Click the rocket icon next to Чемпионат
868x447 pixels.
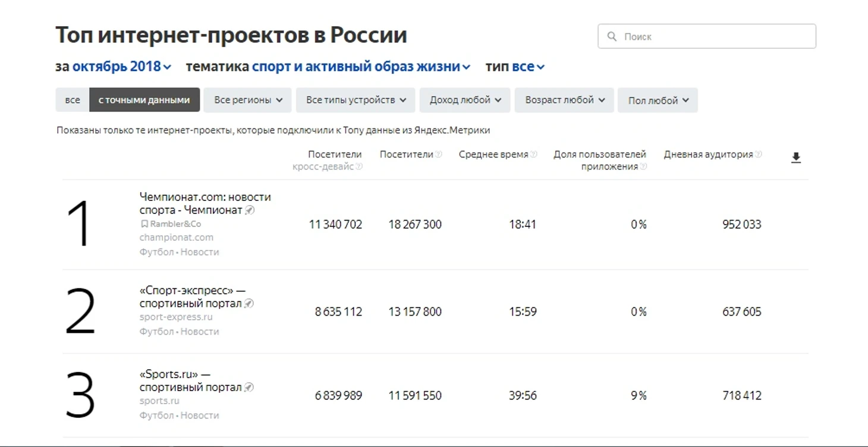(x=250, y=210)
